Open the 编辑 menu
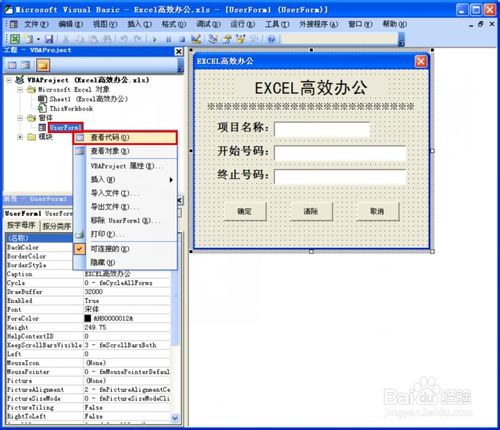The height and width of the screenshot is (430, 500). (70, 24)
